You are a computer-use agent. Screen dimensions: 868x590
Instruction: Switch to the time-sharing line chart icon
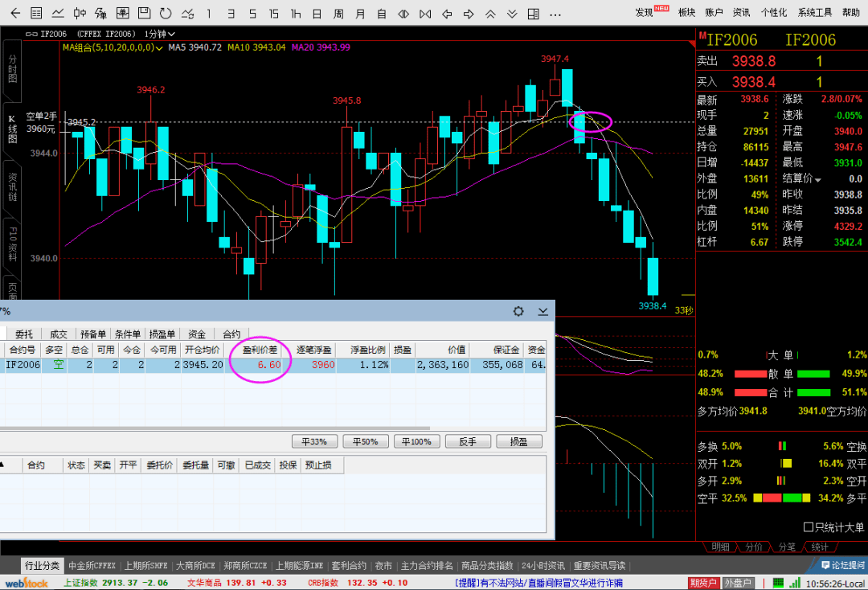pyautogui.click(x=58, y=14)
